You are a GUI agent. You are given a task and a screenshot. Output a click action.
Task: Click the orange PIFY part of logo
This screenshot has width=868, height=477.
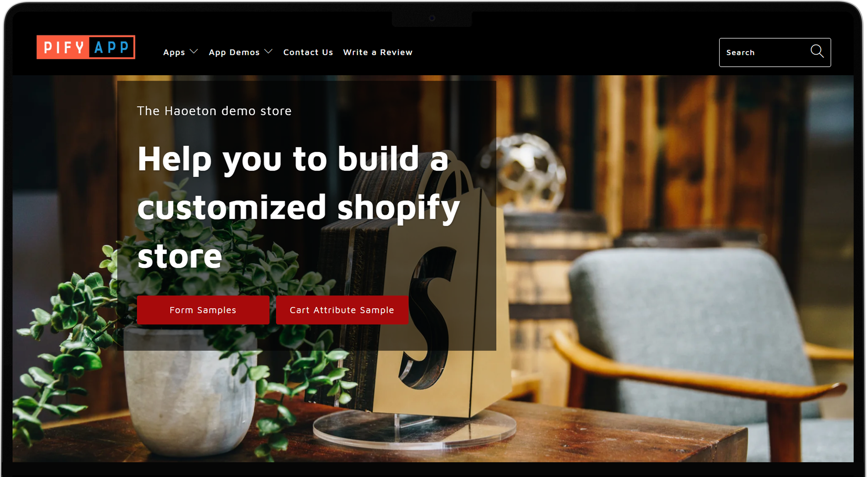pos(63,47)
